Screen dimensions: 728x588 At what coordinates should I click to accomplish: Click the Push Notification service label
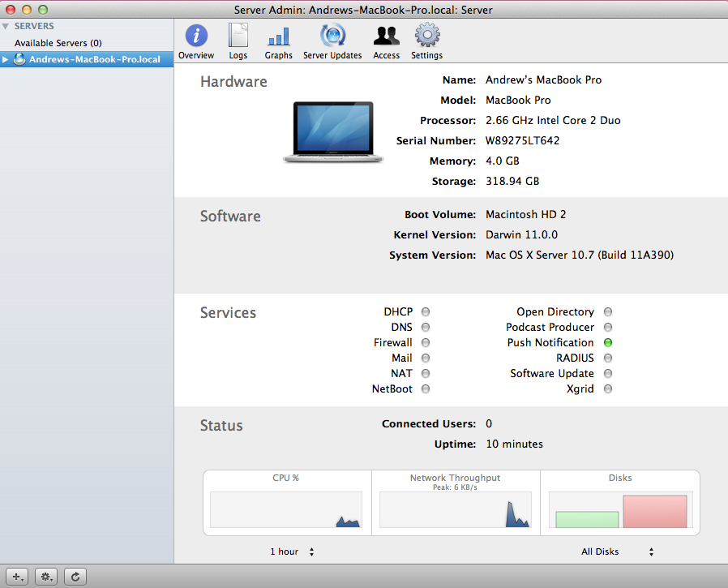550,342
